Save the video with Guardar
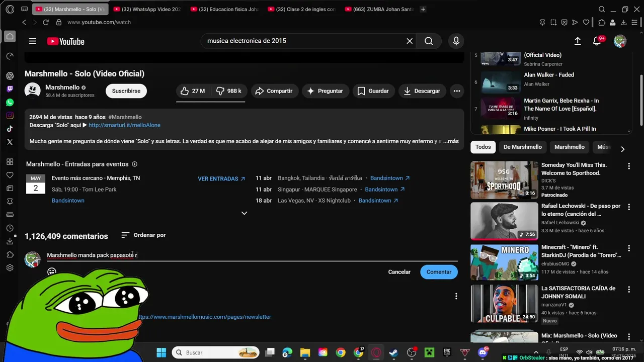The image size is (644, 362). [373, 91]
